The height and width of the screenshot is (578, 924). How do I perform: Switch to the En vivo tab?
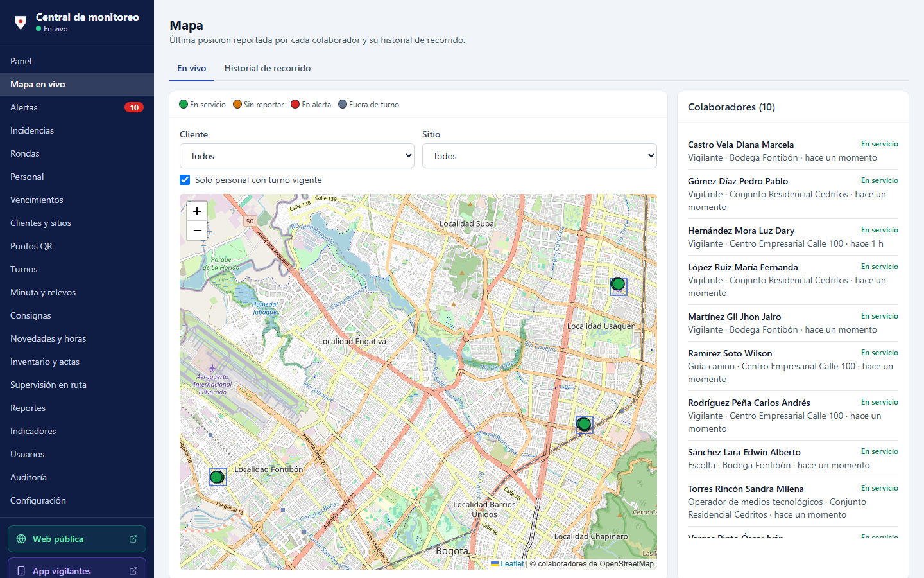pyautogui.click(x=192, y=68)
